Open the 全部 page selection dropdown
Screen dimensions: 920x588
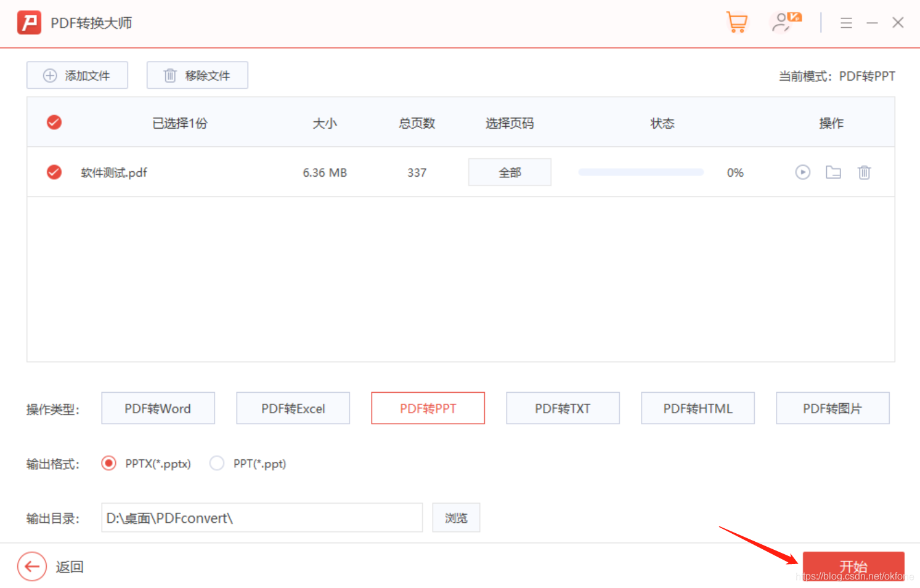coord(510,172)
